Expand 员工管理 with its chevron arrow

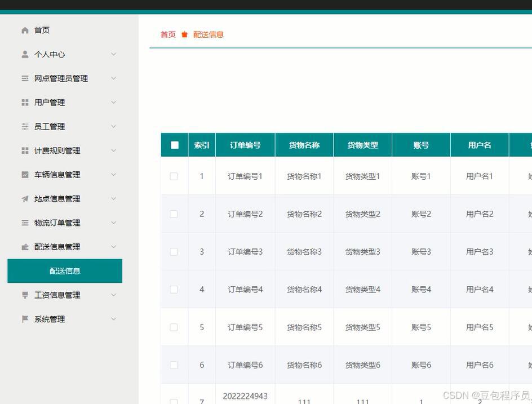coord(114,127)
